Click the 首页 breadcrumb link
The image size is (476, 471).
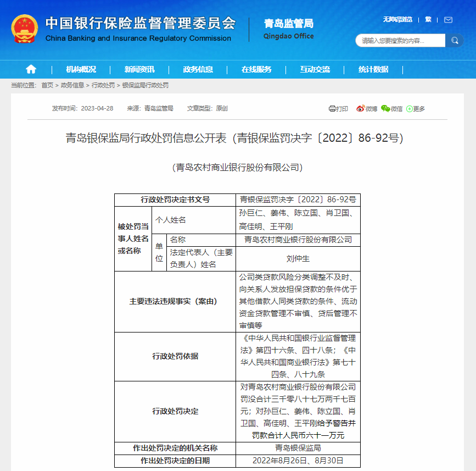[47, 85]
